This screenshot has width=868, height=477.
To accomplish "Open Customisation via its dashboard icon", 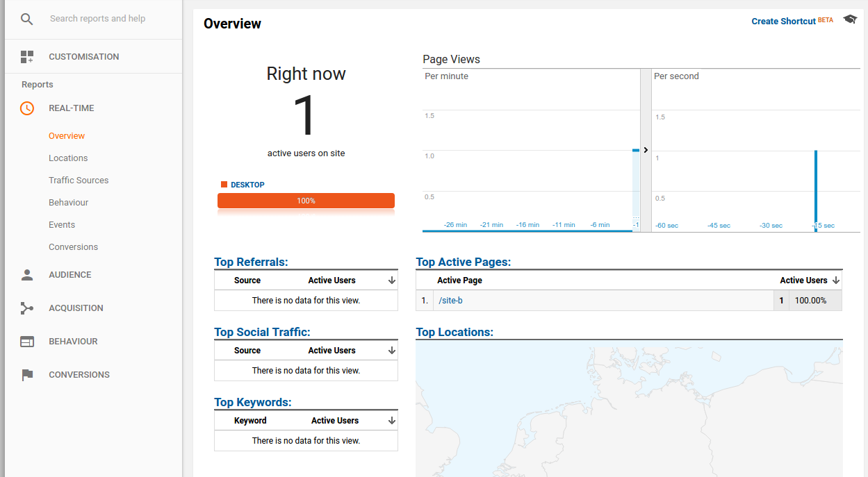I will tap(27, 57).
